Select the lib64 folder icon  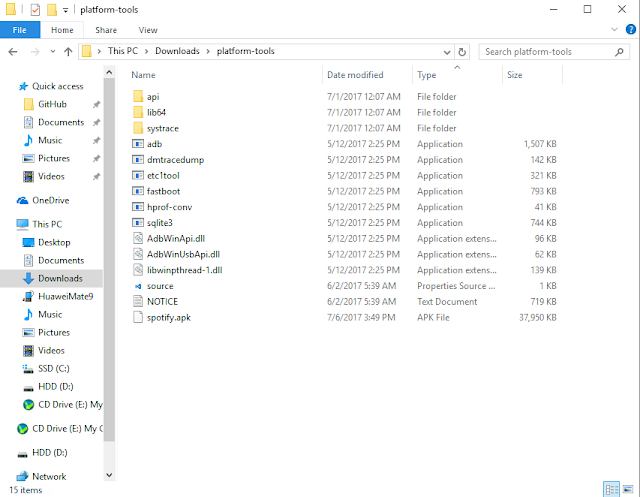[x=138, y=112]
